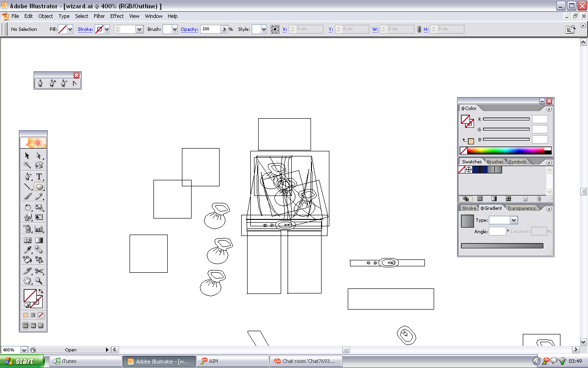588x368 pixels.
Task: Click the Opacity link in options bar
Action: [190, 29]
